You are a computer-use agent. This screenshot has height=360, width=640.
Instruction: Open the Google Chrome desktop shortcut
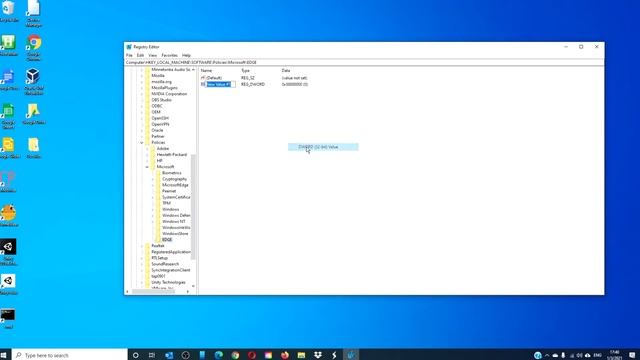[34, 47]
